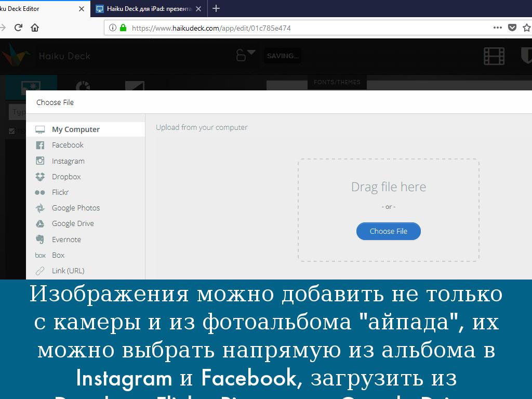The image size is (532, 399).
Task: Open the browser page actions menu (three dots)
Action: (497, 28)
